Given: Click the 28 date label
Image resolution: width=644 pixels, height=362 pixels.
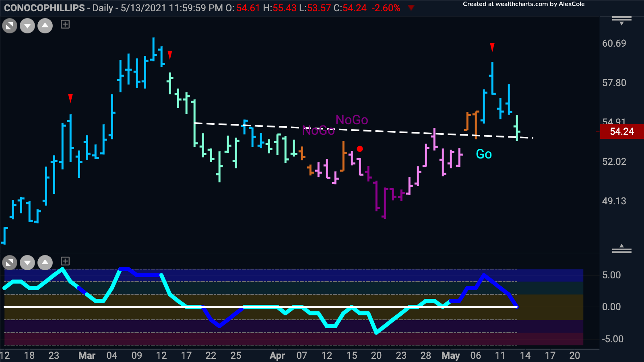Looking at the screenshot, I should pos(426,356).
